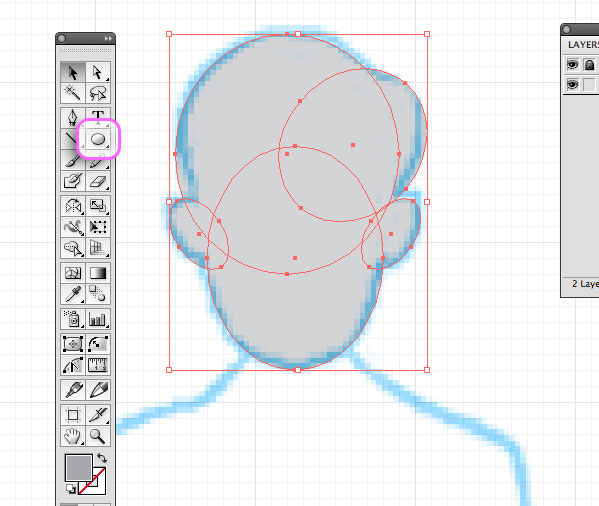The image size is (599, 506).
Task: Click the gray fill color swatch
Action: (x=79, y=467)
